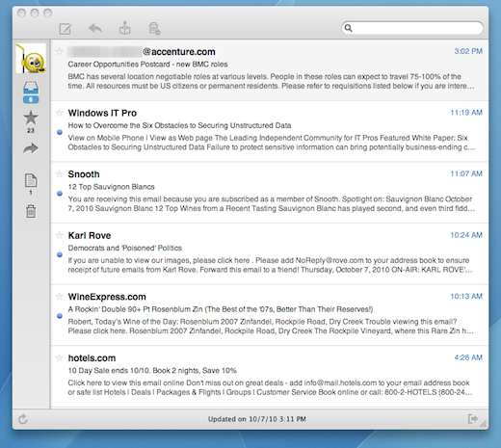Click 'Updated on 10/7/10 3:11 PM' status text
The height and width of the screenshot is (448, 501).
point(257,419)
